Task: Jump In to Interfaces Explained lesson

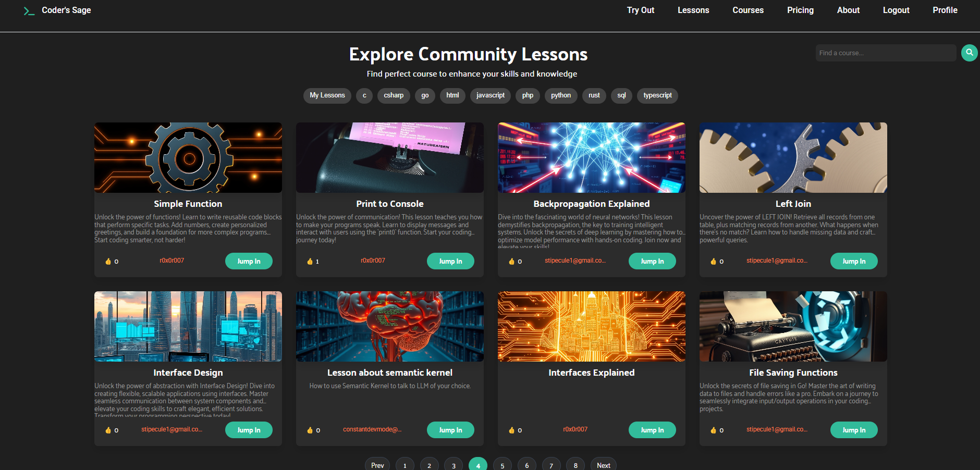Action: (652, 430)
